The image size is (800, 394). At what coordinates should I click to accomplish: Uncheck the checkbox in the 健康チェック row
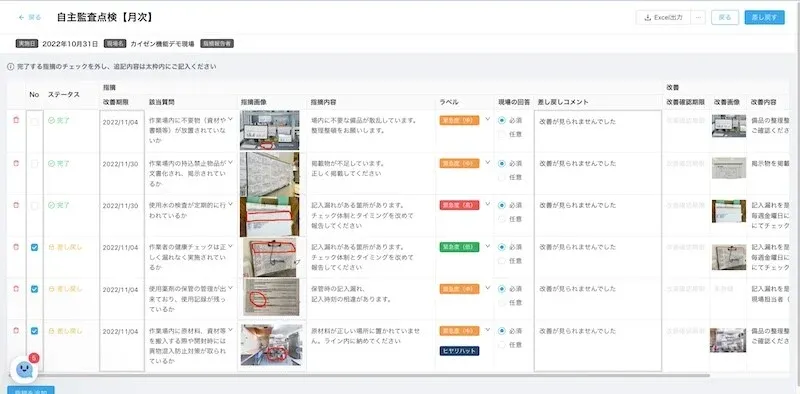coord(34,248)
